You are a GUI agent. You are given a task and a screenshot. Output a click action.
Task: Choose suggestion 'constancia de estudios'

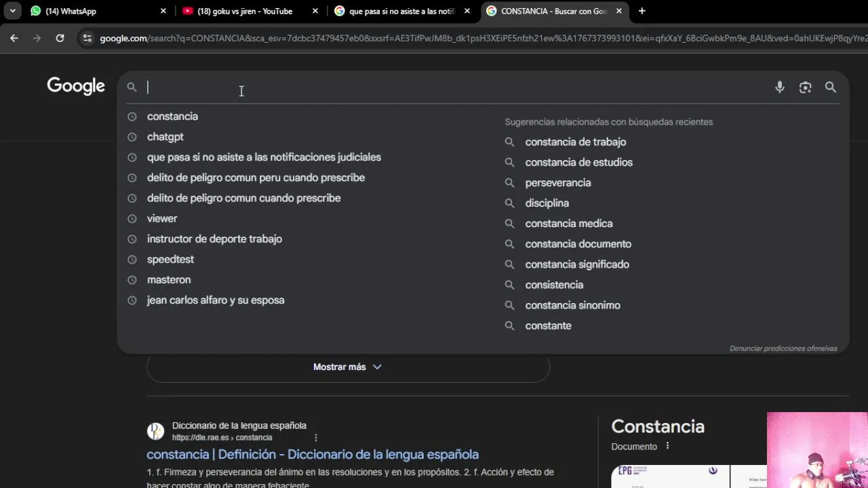(x=579, y=162)
